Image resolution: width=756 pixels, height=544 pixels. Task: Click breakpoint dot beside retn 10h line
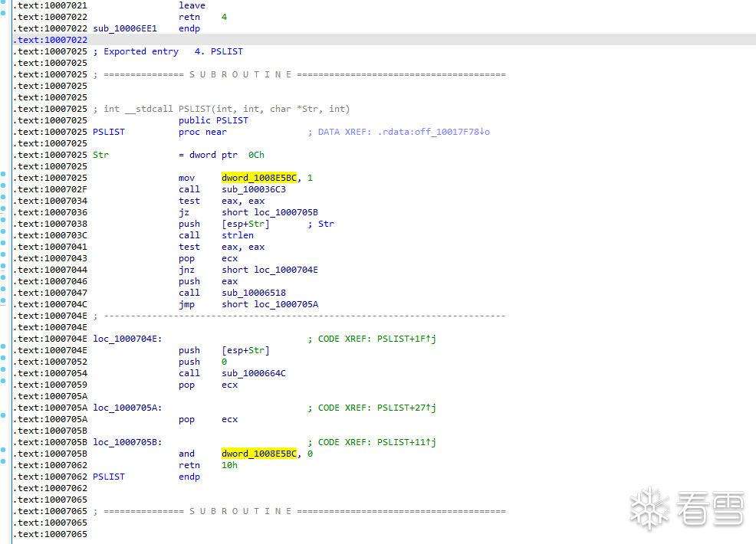pos(3,465)
